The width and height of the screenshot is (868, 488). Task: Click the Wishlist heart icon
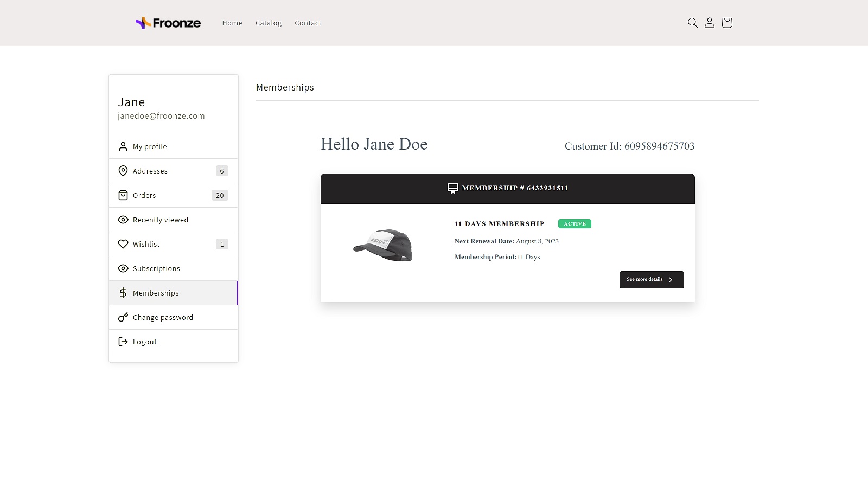pos(123,244)
